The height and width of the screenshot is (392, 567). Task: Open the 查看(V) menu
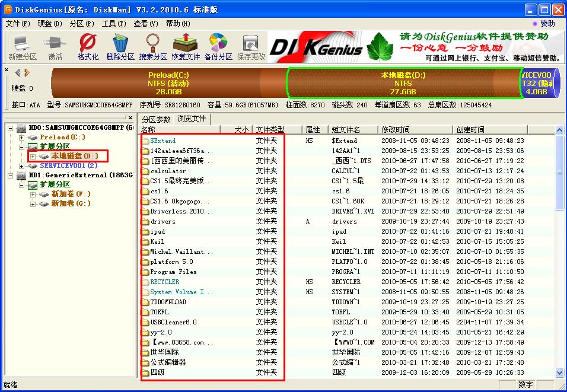click(146, 24)
